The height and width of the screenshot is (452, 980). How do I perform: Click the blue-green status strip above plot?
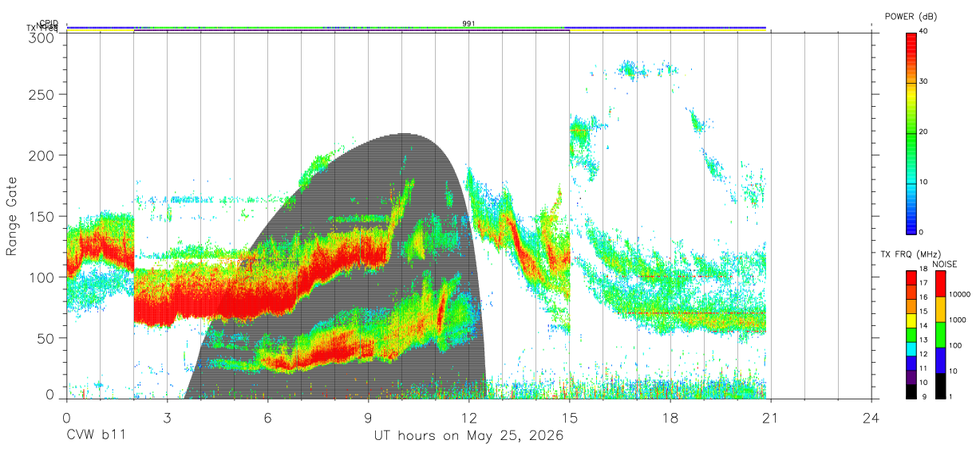(x=416, y=28)
